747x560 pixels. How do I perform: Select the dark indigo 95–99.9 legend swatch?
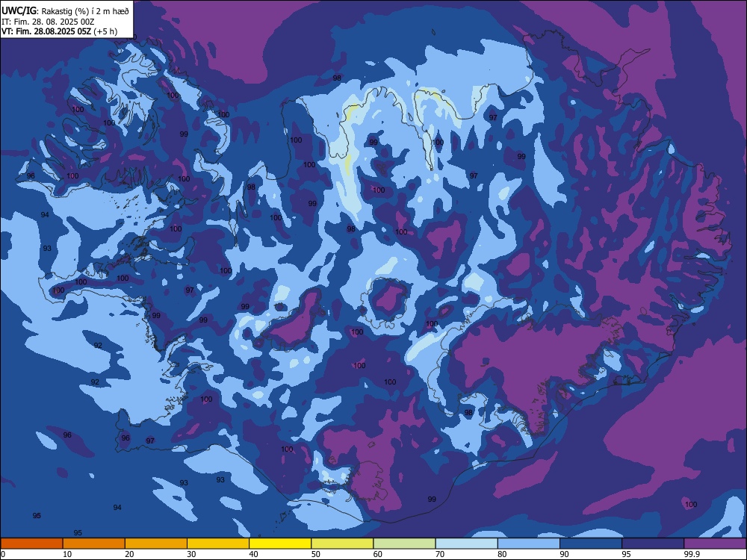(x=653, y=544)
